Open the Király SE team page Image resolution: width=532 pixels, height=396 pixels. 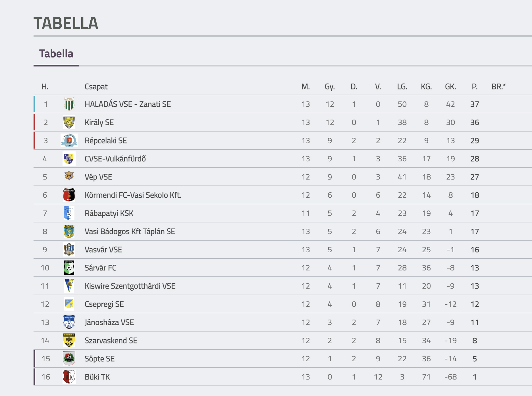99,122
